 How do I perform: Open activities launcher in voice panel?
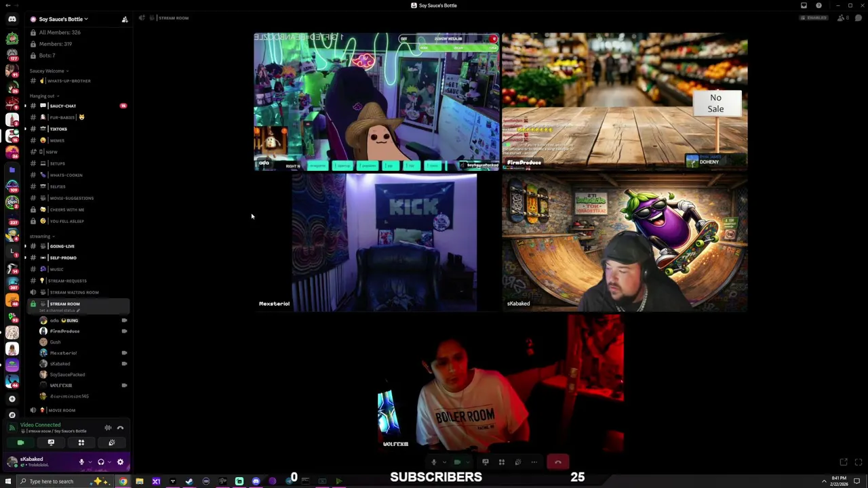pos(81,443)
